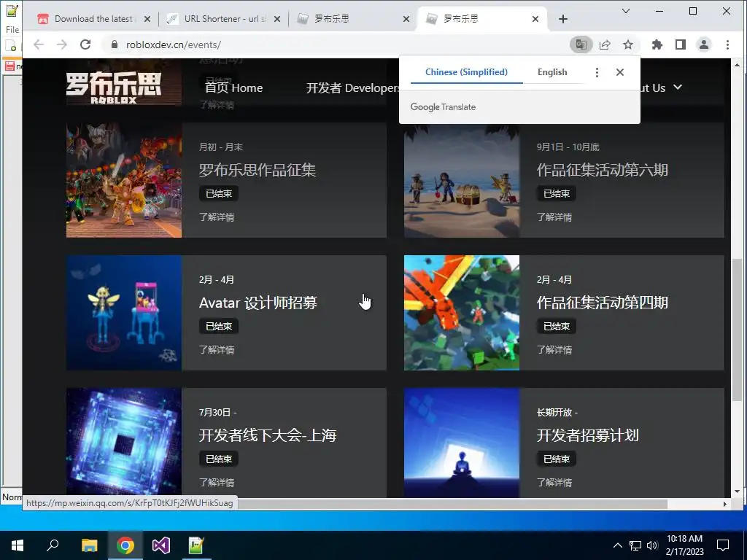
Task: Click the browser back arrow
Action: 39,44
